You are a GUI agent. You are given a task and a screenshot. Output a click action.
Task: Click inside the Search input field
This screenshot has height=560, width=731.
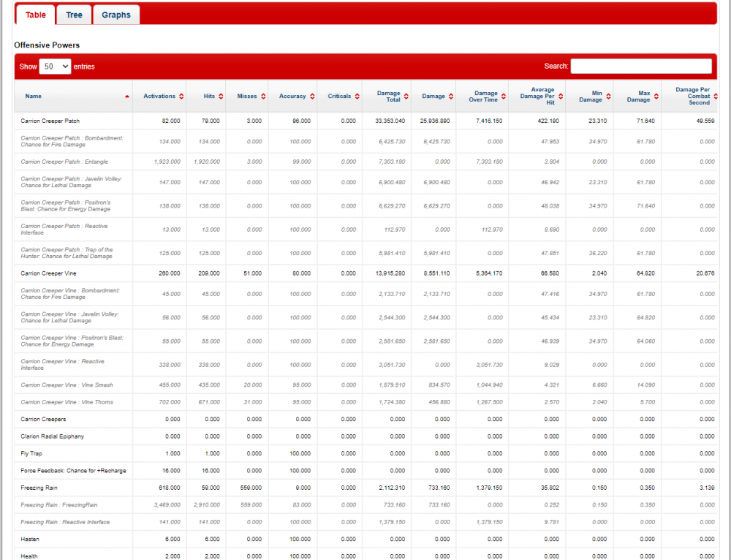pos(640,67)
